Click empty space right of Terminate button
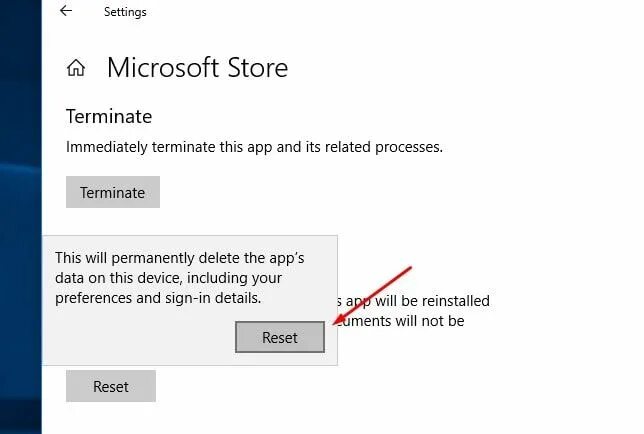The width and height of the screenshot is (644, 434). [350, 192]
